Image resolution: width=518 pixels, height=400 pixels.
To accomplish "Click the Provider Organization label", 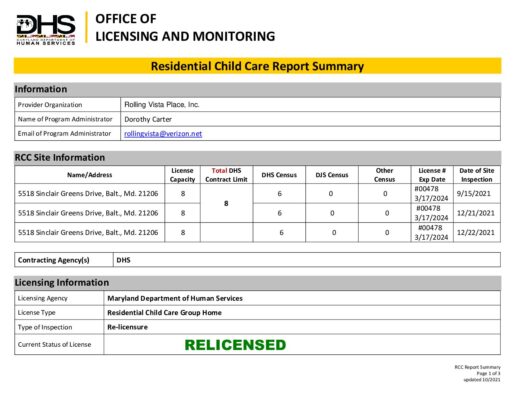I will 50,105.
